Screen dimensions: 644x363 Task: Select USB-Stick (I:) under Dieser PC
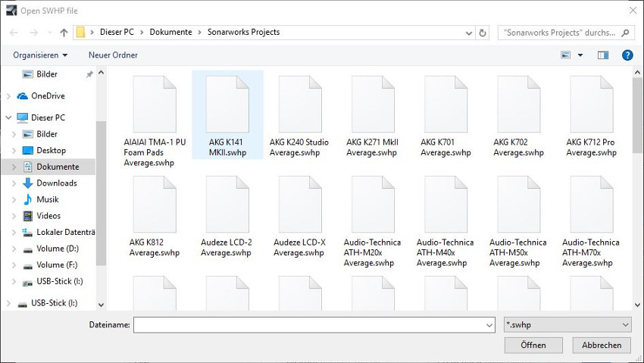(x=60, y=282)
